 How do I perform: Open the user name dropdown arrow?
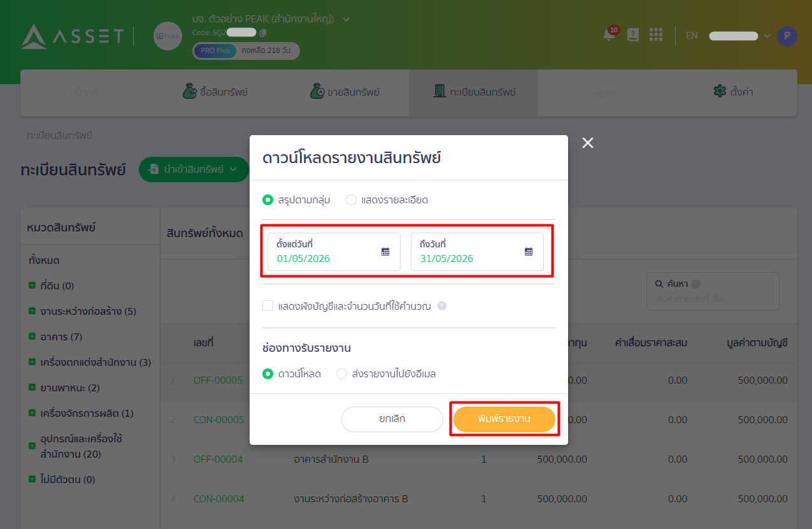pos(767,36)
